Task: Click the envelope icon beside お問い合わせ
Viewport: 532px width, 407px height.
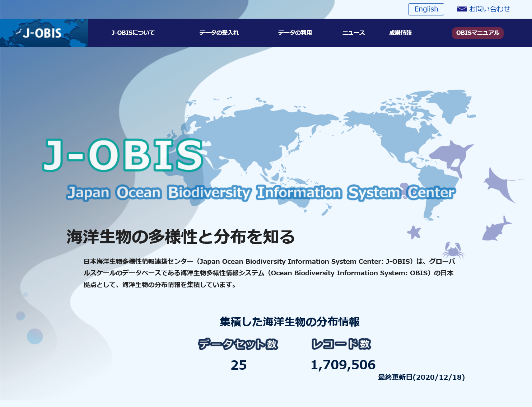Action: click(462, 9)
